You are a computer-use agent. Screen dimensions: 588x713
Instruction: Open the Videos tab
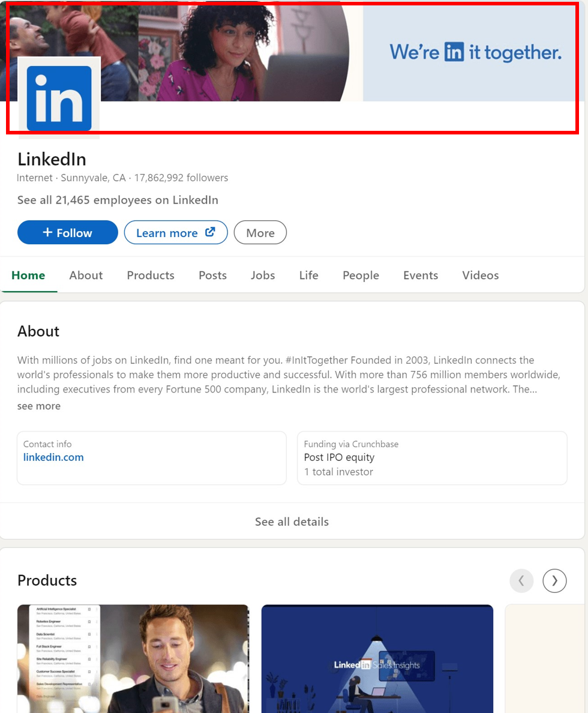tap(480, 275)
